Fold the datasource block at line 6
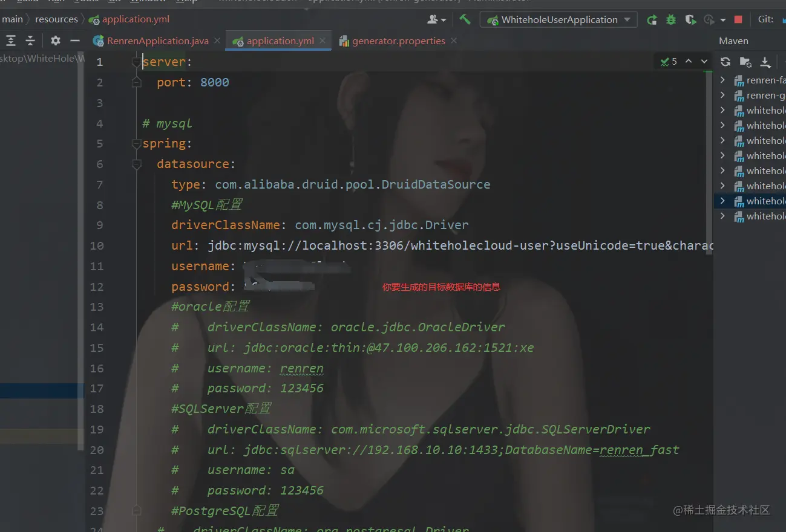The height and width of the screenshot is (532, 786). coord(137,164)
